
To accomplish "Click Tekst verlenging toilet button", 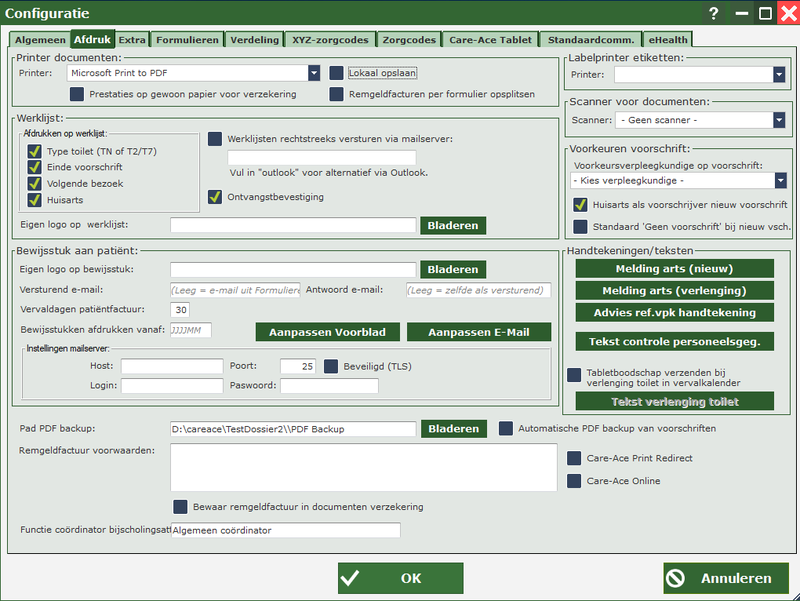I will [674, 402].
